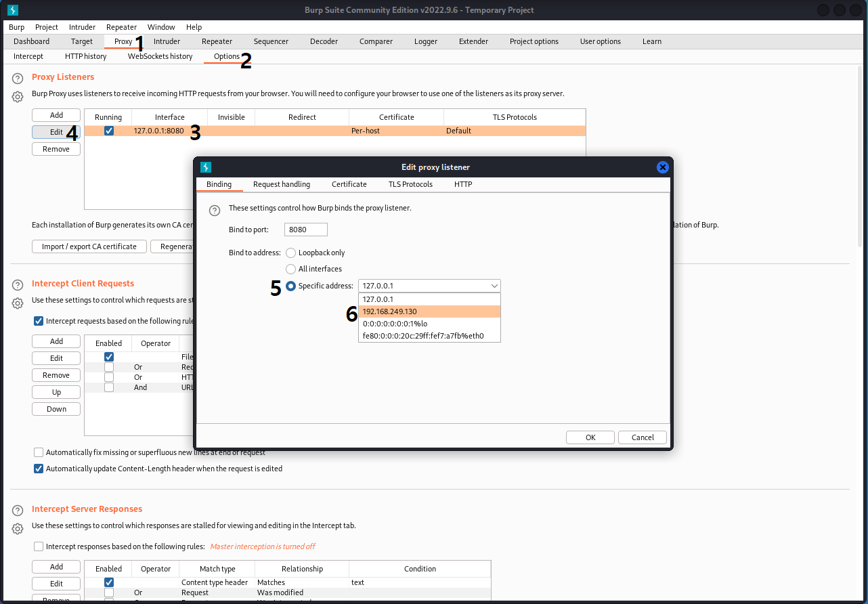Open the Intercept sub-tab
Image resolution: width=868 pixels, height=604 pixels.
[28, 56]
